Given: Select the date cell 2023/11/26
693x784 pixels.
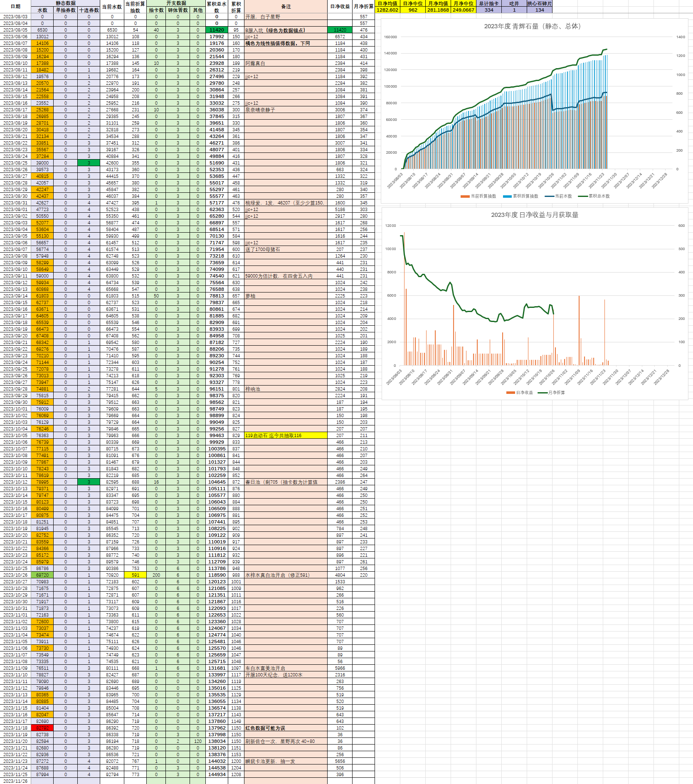Looking at the screenshot, I should [x=15, y=781].
